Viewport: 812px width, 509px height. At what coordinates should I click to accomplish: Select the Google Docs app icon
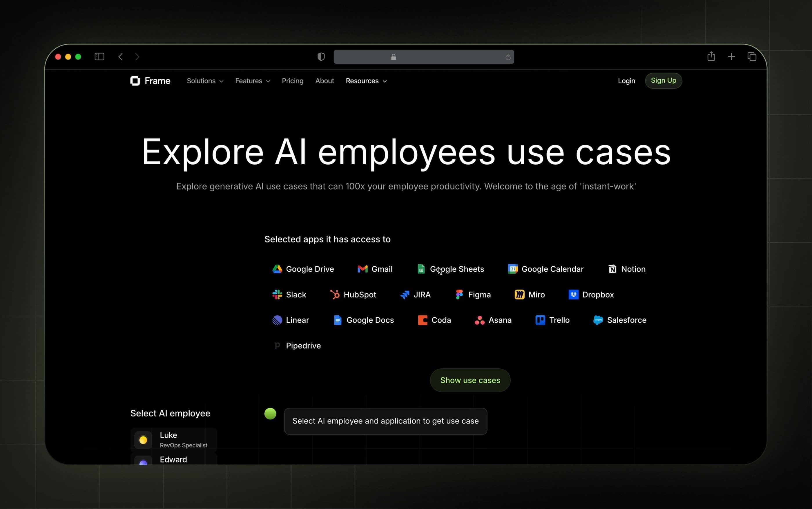pos(338,320)
